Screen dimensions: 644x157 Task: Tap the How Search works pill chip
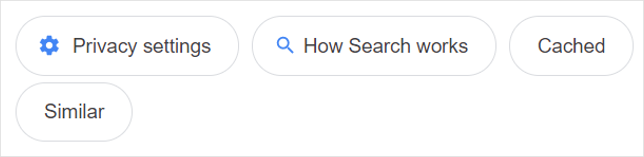(x=374, y=46)
